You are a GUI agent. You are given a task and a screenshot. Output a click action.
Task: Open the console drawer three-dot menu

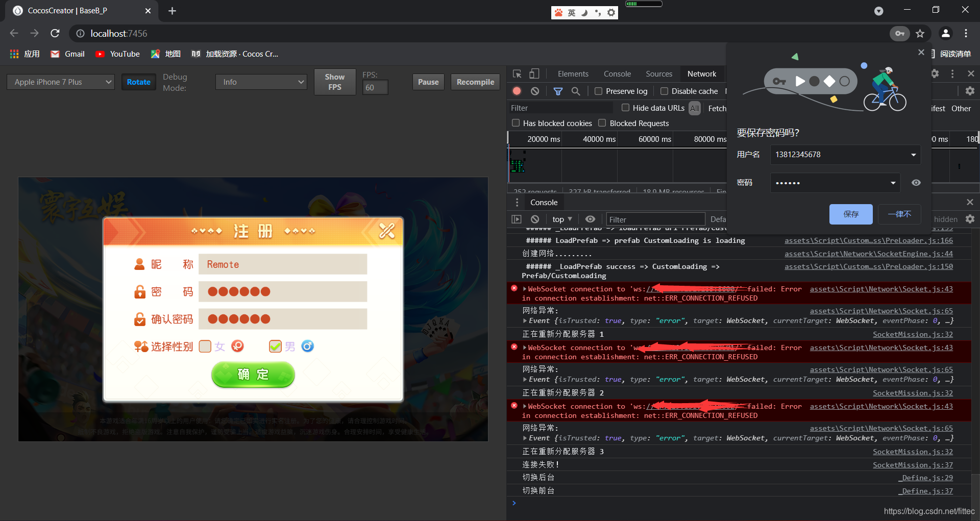tap(517, 202)
